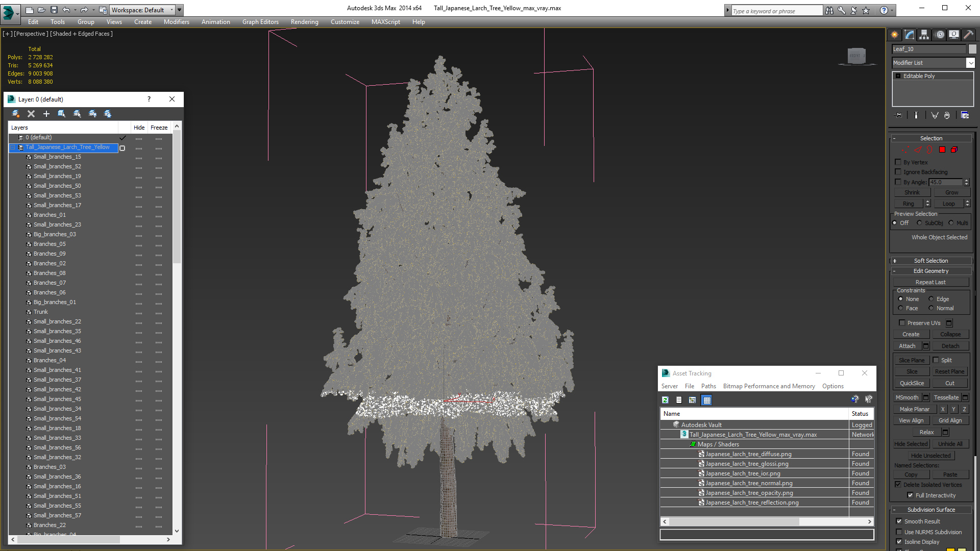980x551 pixels.
Task: Click Pin Stack icon below modifier stack
Action: [899, 115]
